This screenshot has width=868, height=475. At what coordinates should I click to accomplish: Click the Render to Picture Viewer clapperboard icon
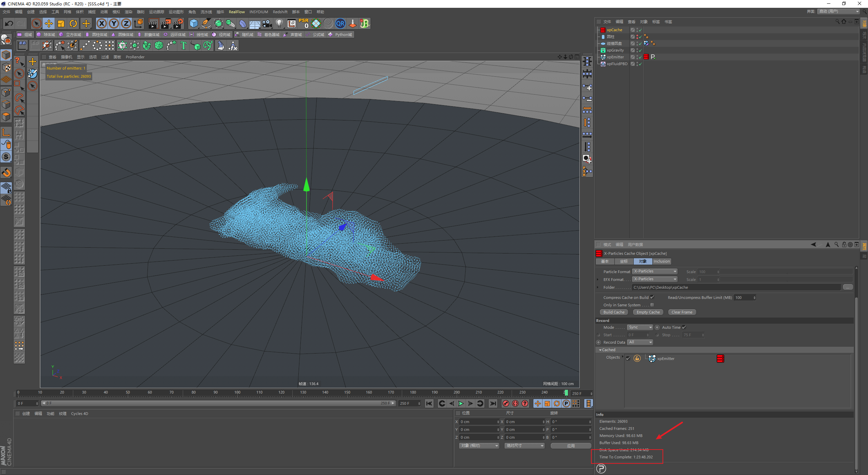point(166,23)
